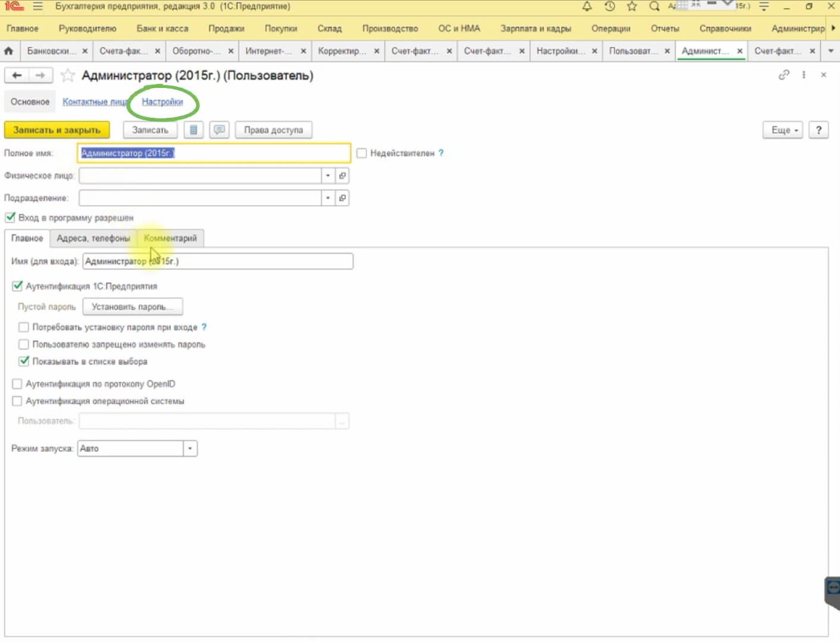This screenshot has height=642, width=840.
Task: Open help with question mark button
Action: coord(819,130)
